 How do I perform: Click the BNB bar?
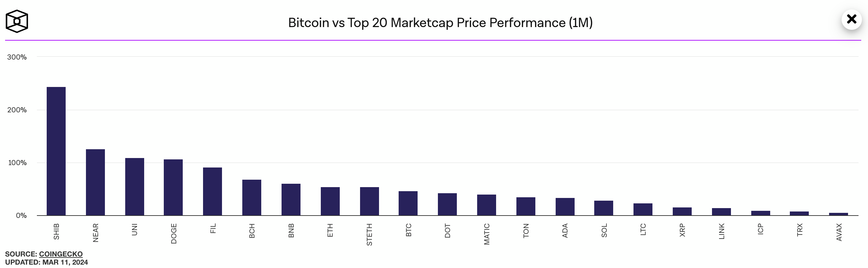[x=291, y=200]
